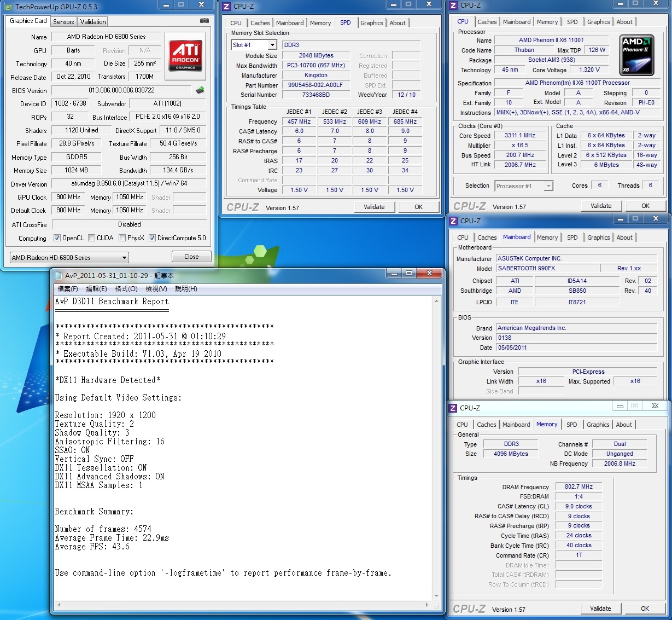Click the BIOS save chip icon
The height and width of the screenshot is (620, 672).
pyautogui.click(x=200, y=90)
